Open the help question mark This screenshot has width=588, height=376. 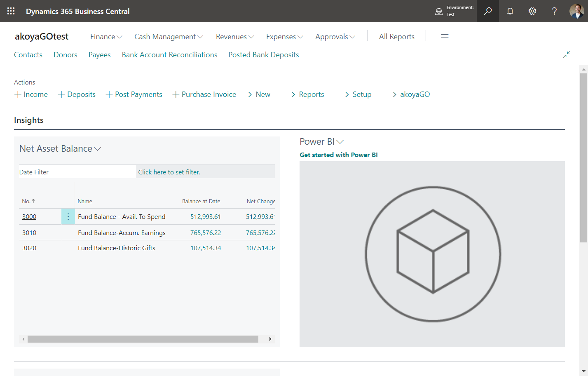(x=555, y=11)
